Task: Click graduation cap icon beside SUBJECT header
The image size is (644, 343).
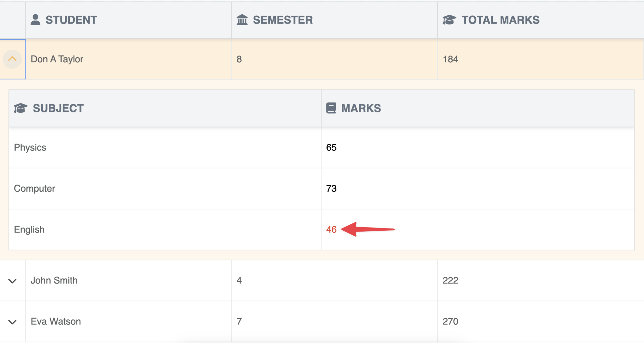Action: click(x=20, y=108)
